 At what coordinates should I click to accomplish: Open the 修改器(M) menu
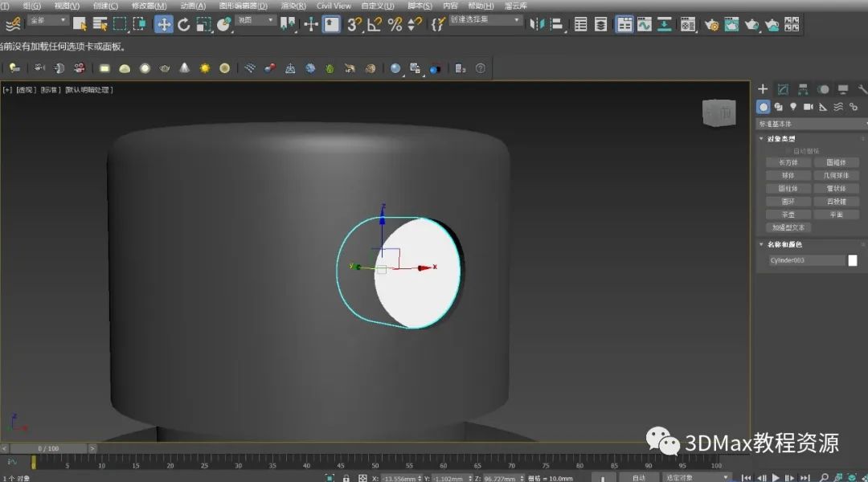coord(149,6)
